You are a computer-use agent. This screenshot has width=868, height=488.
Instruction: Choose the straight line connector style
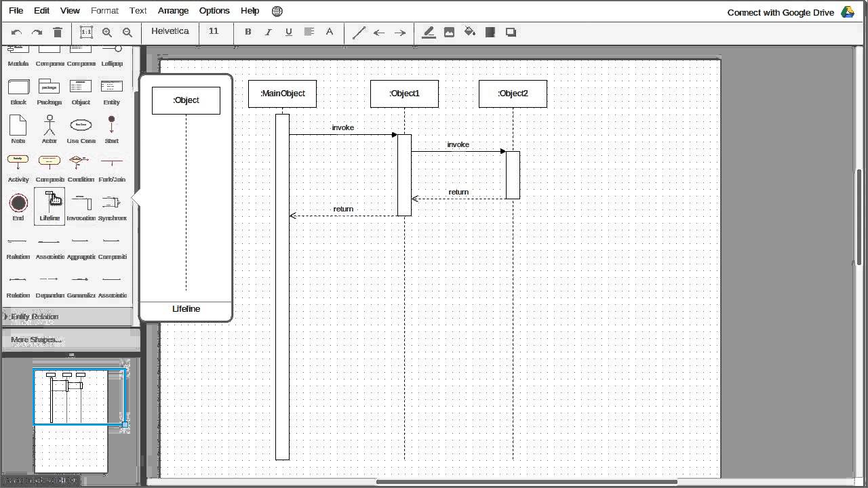[x=359, y=32]
